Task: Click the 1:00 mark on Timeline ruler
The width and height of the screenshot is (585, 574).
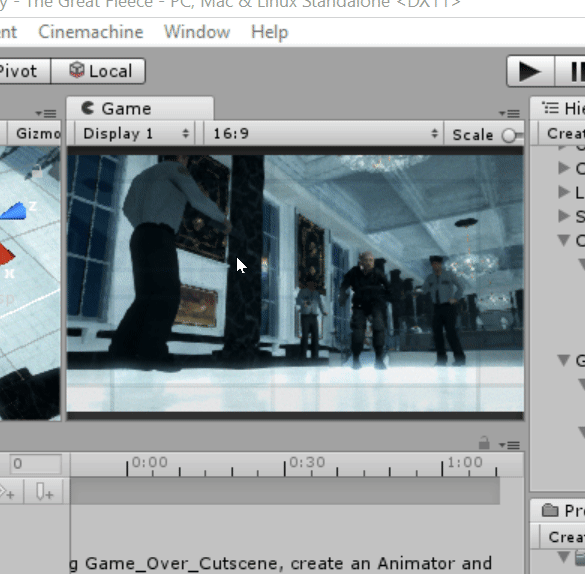Action: 465,462
